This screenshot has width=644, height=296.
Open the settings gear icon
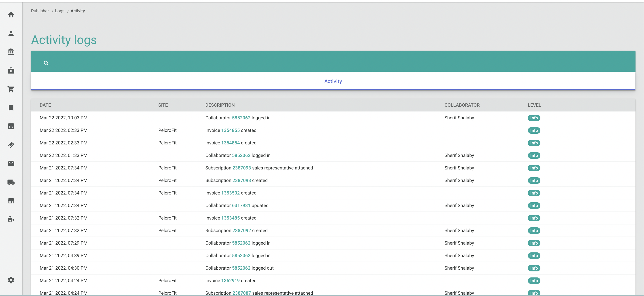point(11,280)
